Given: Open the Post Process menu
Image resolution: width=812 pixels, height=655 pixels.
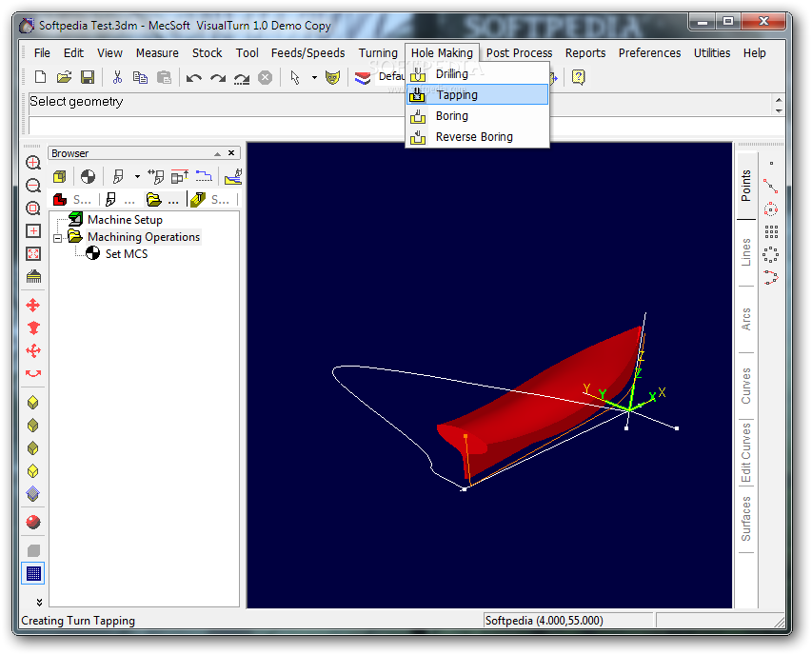Looking at the screenshot, I should pos(519,52).
